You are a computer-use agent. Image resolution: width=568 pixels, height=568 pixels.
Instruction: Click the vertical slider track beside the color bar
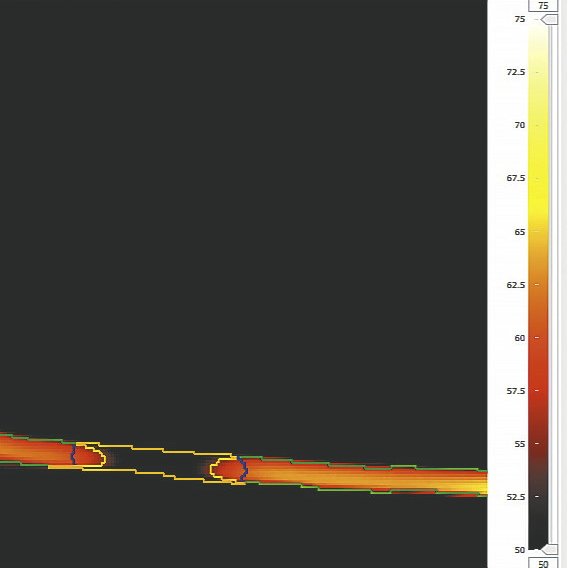[x=550, y=284]
